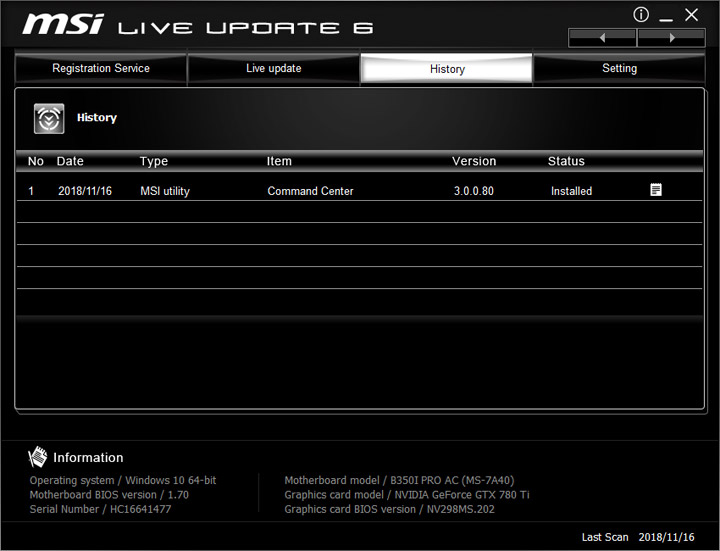This screenshot has height=551, width=720.
Task: Click the right arrow navigation button
Action: (671, 38)
